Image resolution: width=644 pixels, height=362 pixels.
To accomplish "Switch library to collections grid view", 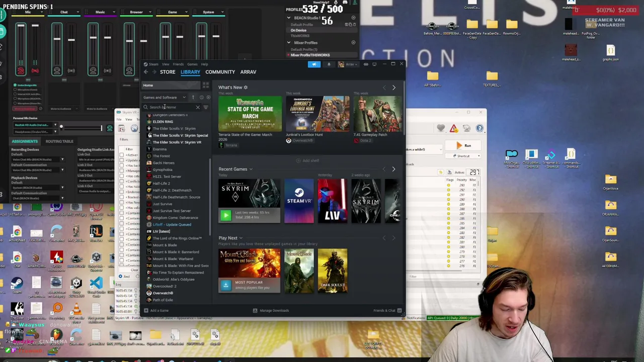I will click(x=205, y=85).
